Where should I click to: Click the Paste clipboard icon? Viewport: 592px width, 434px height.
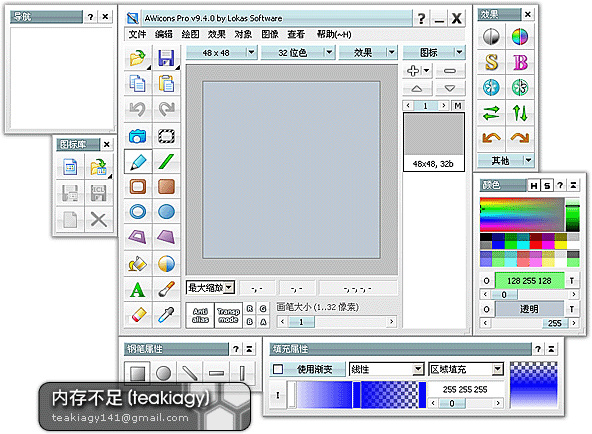point(166,83)
